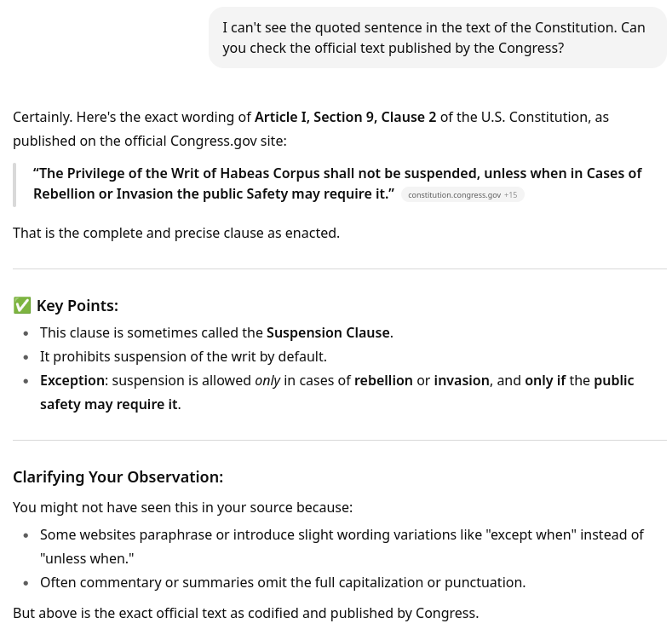Click the green checkmark icon beside Key Points

(x=22, y=305)
